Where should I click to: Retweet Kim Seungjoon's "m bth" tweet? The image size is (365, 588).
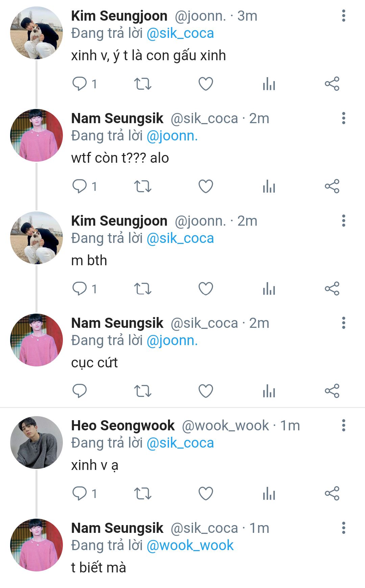[x=143, y=289]
